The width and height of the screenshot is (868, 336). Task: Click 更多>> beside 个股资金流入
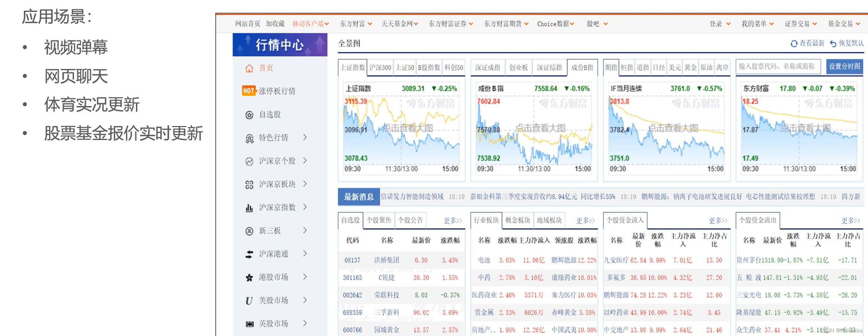click(718, 221)
